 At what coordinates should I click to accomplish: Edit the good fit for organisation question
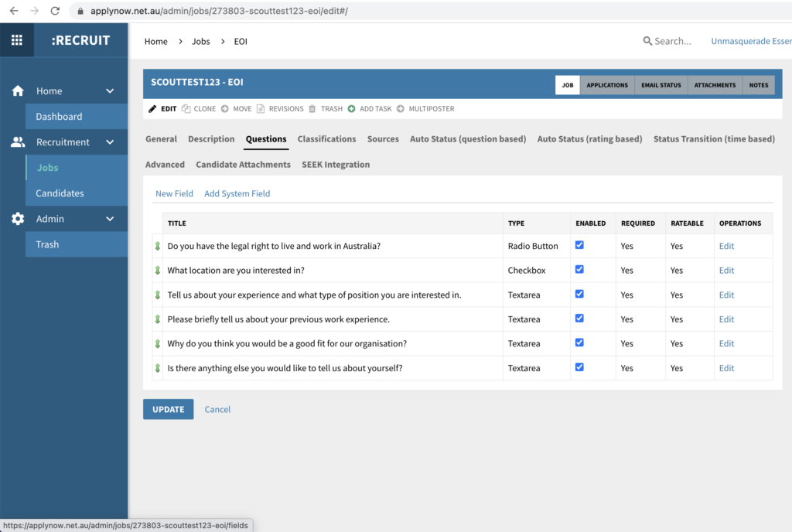point(726,344)
